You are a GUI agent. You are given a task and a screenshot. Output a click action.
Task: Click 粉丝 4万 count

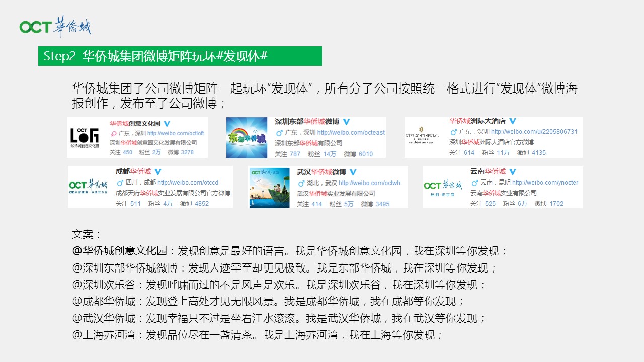tap(160, 204)
